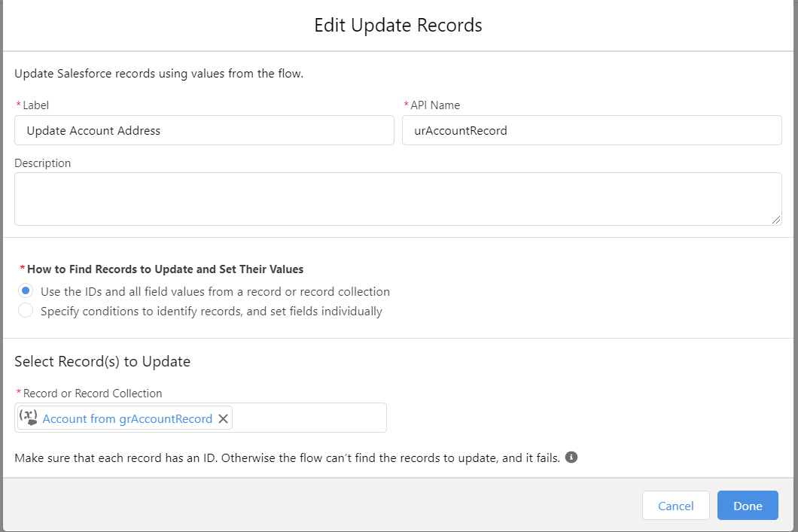The image size is (798, 532).
Task: Click "urAccountRecord" in the API Name box
Action: 461,130
